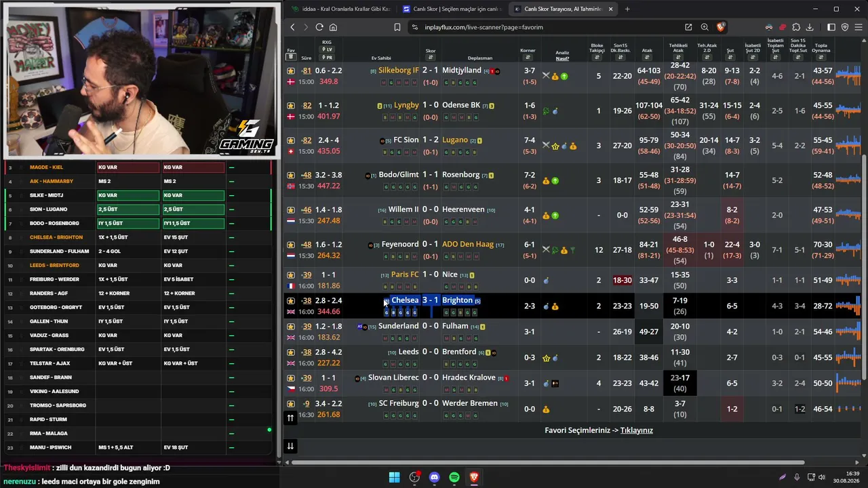Toggle favorite star for Sunderland row
The height and width of the screenshot is (488, 868).
click(x=291, y=327)
